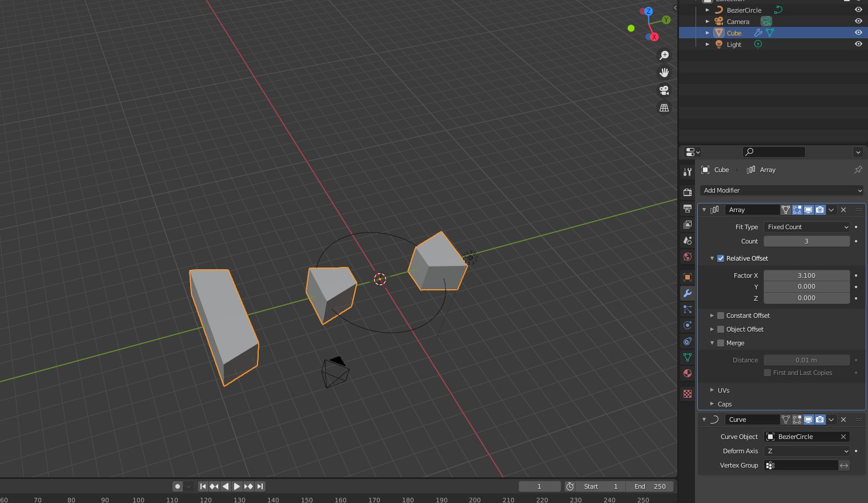868x503 pixels.
Task: Open the Curve modifier extra options chevron
Action: tap(831, 420)
